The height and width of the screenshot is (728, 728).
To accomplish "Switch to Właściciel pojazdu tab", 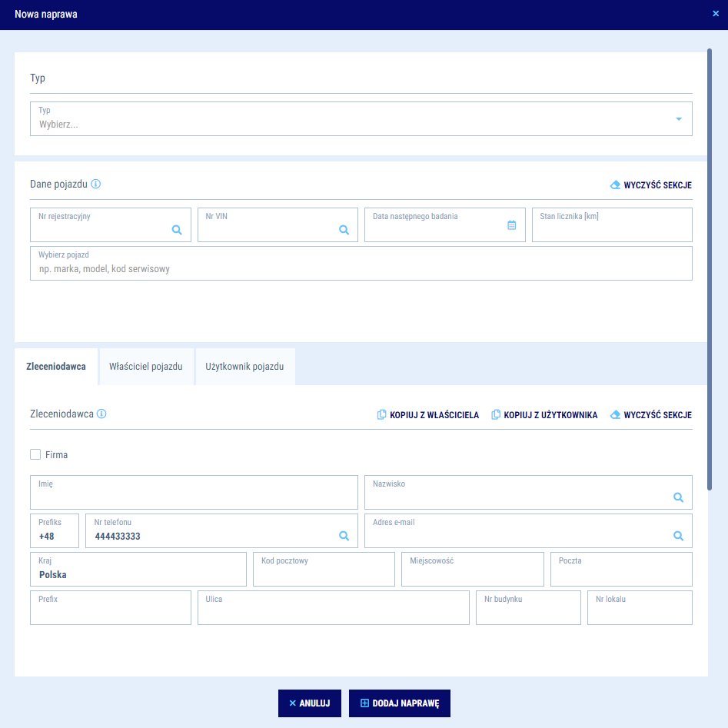I will pos(146,367).
